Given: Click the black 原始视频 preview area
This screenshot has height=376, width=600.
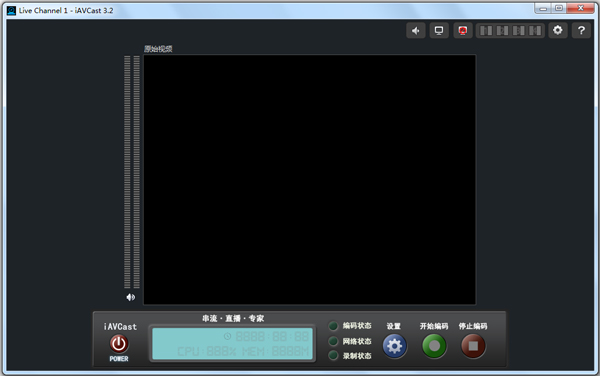Looking at the screenshot, I should (x=310, y=179).
